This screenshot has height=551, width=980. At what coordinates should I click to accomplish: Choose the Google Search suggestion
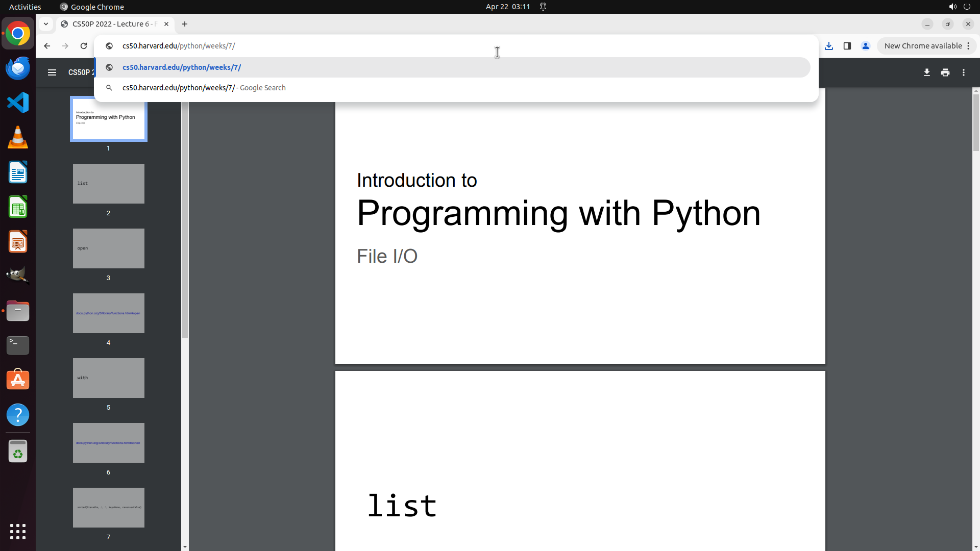pos(204,88)
